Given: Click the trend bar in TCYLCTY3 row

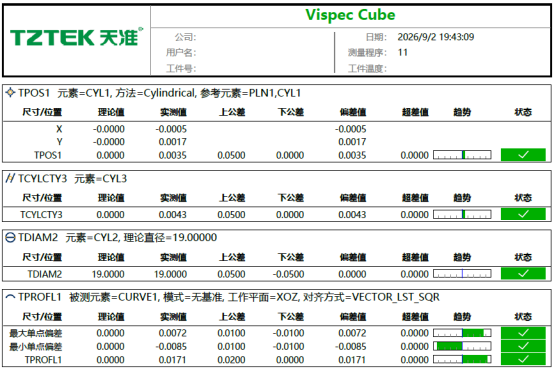Looking at the screenshot, I should (462, 214).
